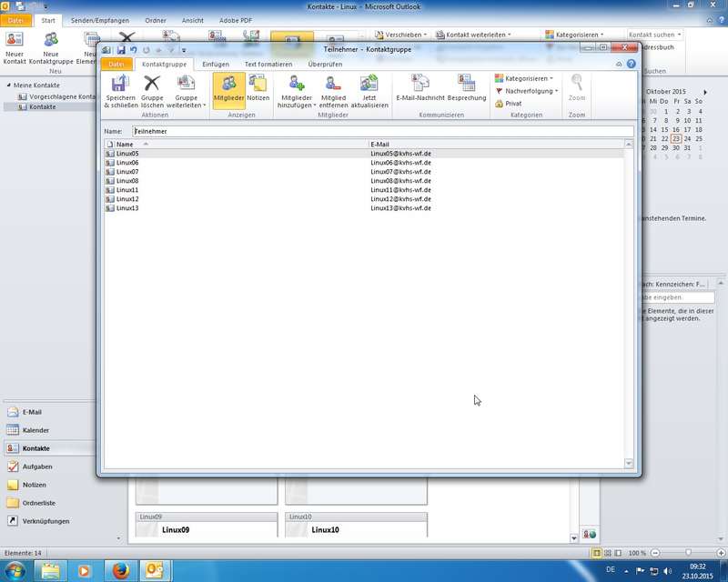Screen dimensions: 728x582
Task: Click Windows Start button
Action: point(15,570)
